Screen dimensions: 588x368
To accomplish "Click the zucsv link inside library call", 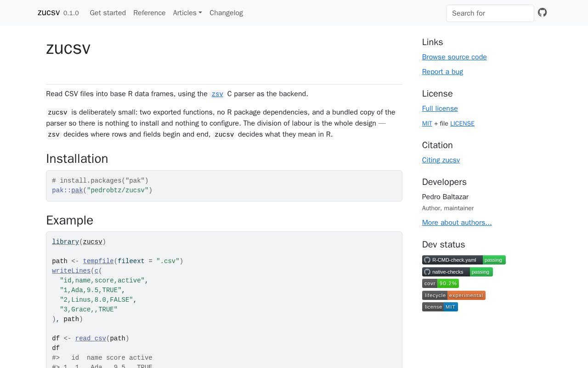I will [92, 241].
